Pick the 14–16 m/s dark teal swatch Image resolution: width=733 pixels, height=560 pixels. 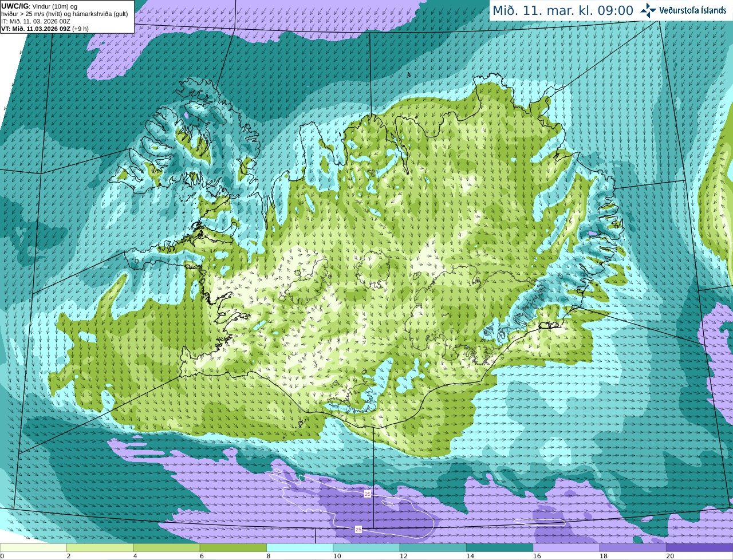tap(500, 548)
